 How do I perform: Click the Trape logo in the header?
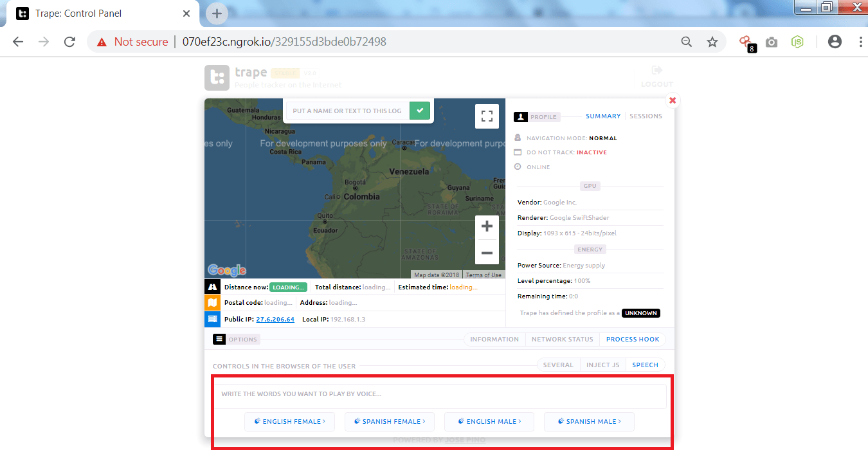(217, 78)
